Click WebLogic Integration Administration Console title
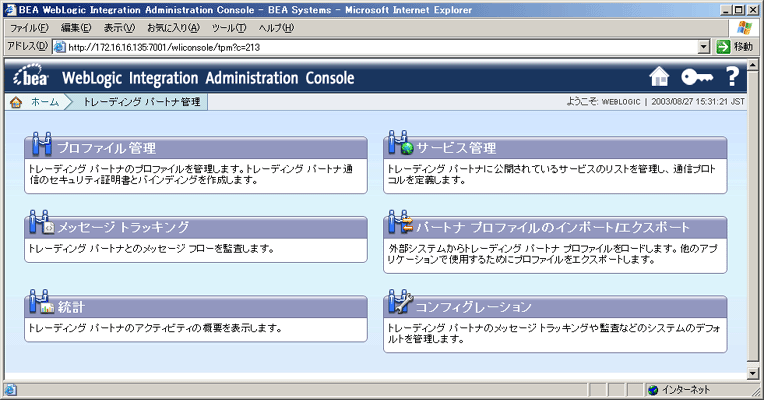The height and width of the screenshot is (400, 764). pos(208,78)
